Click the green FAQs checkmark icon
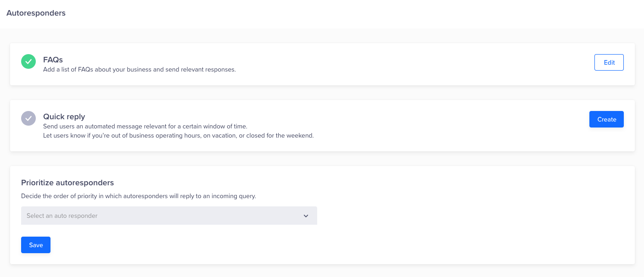Image resolution: width=644 pixels, height=277 pixels. [28, 61]
